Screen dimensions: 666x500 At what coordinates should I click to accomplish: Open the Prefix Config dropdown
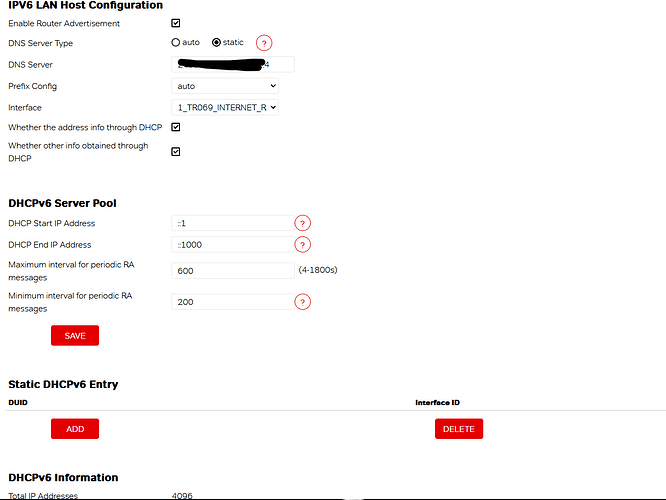tap(225, 86)
